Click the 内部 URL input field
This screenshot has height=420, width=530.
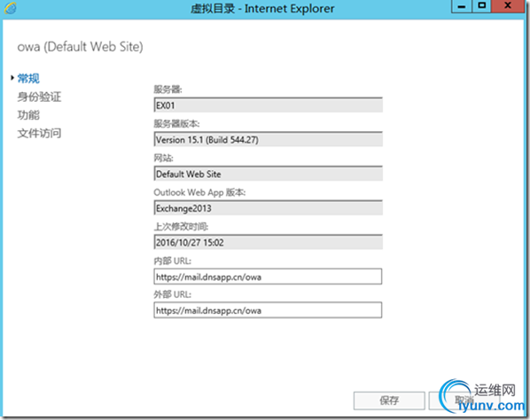[268, 276]
